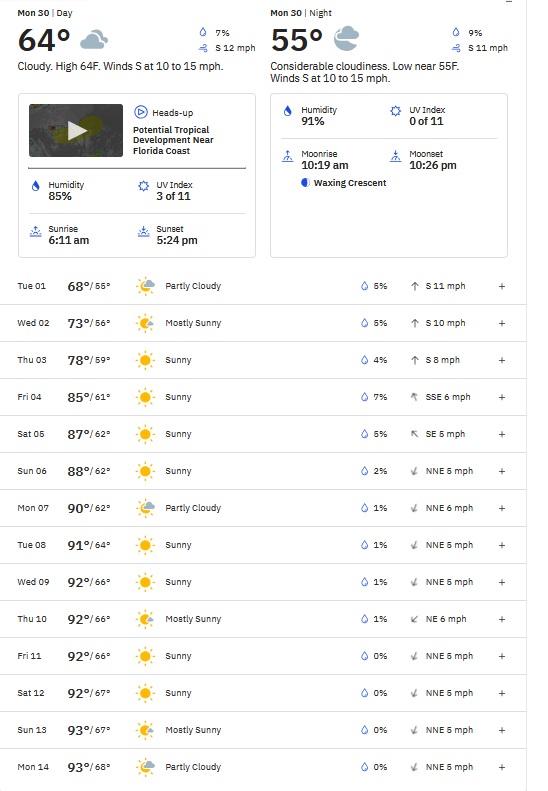Click the partly cloudy icon for Tue 01
Image resolution: width=548 pixels, height=791 pixels.
pyautogui.click(x=145, y=286)
